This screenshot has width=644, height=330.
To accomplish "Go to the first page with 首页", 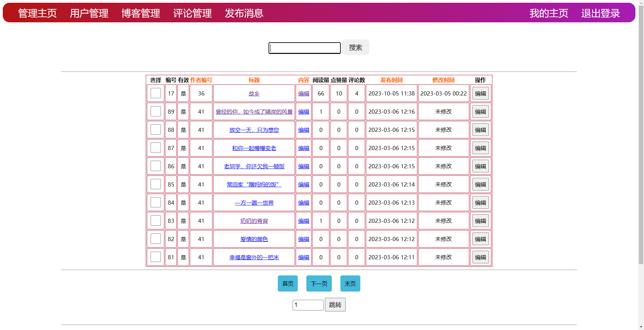I will [288, 284].
